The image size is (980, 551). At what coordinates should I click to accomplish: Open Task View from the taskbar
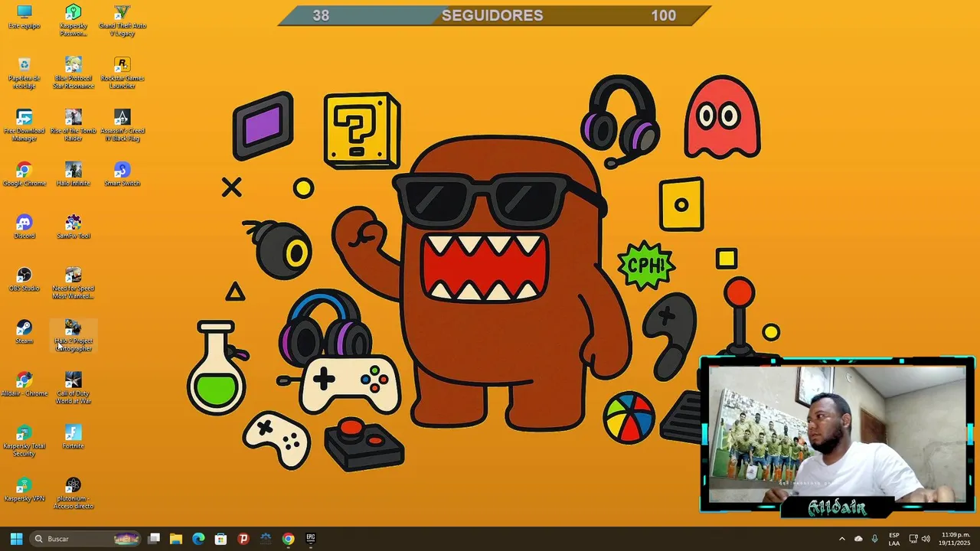[x=154, y=539]
